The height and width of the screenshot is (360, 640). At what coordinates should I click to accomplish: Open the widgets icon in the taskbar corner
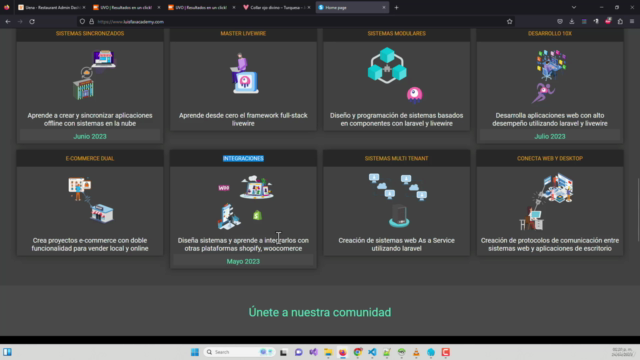7,352
